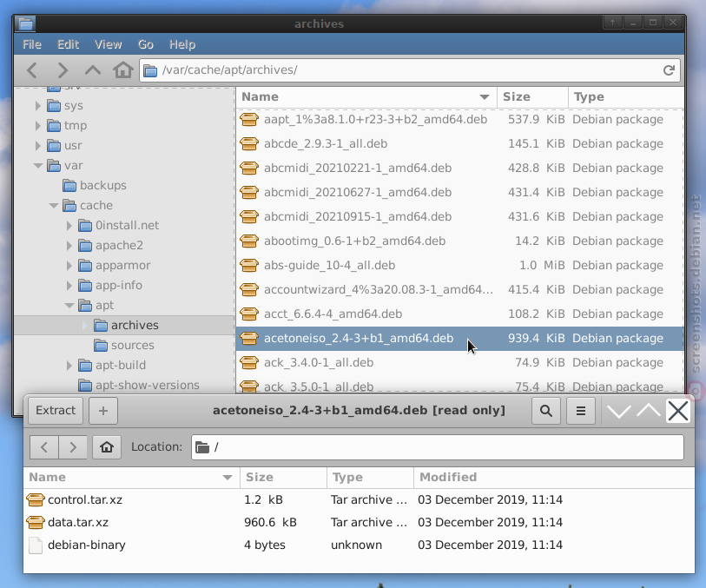Open the View menu
Screen dimensions: 706x588
108,44
